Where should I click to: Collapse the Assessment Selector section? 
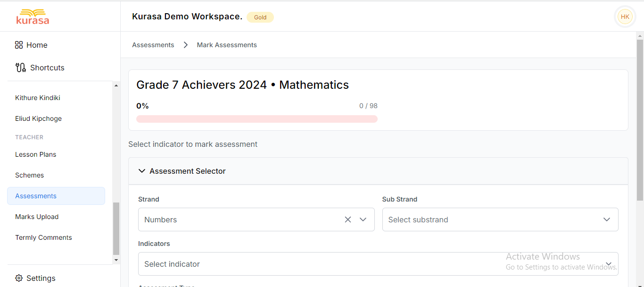[x=142, y=171]
